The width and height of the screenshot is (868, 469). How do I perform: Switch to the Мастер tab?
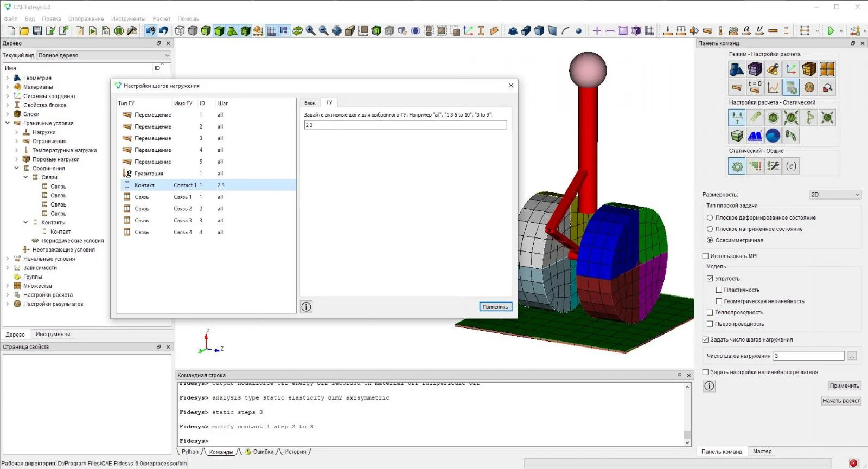762,452
